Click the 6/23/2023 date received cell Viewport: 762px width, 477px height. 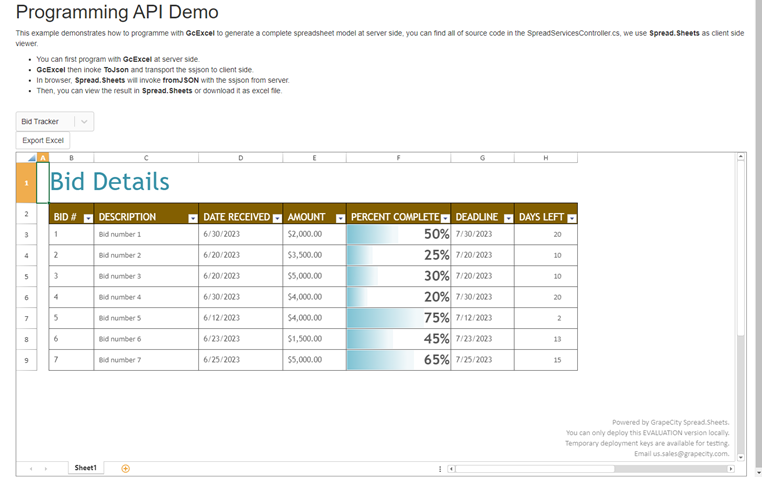pos(241,339)
